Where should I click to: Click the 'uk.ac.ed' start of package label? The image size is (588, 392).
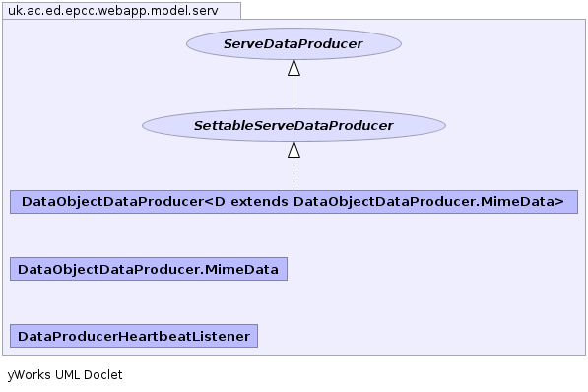pos(34,11)
